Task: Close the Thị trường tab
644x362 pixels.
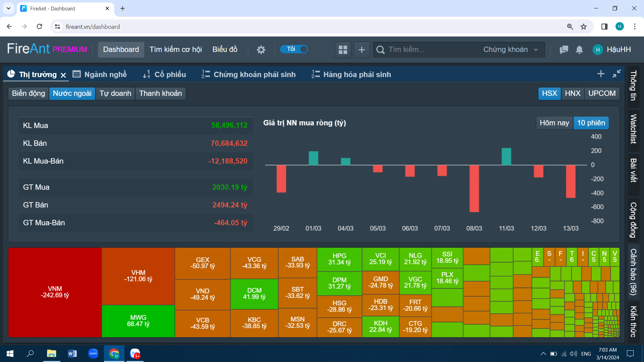Action: pos(63,75)
